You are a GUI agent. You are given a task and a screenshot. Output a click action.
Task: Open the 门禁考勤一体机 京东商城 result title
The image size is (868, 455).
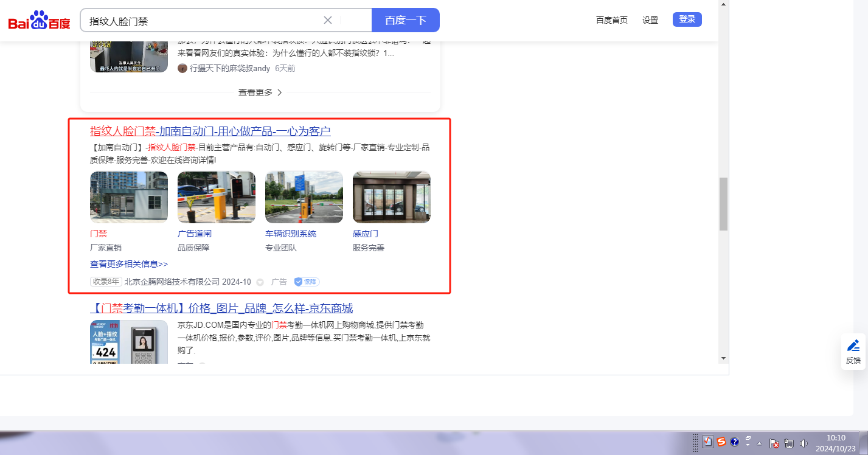point(221,308)
